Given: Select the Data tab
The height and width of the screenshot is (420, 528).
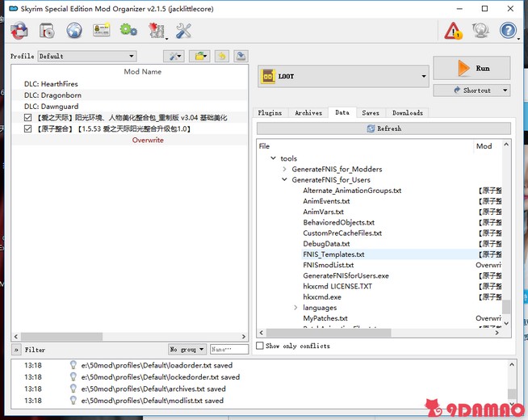Looking at the screenshot, I should coord(342,112).
